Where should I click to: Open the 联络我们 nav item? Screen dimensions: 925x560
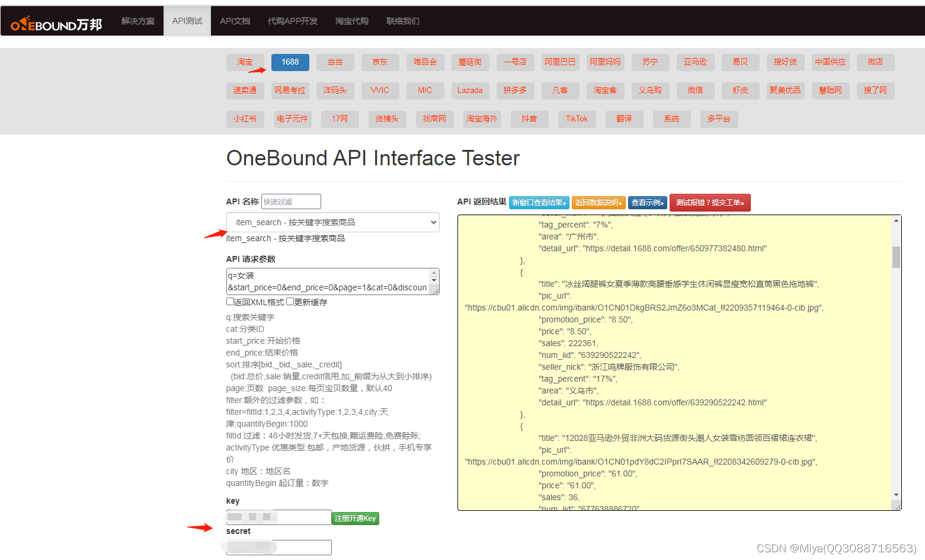pyautogui.click(x=403, y=21)
